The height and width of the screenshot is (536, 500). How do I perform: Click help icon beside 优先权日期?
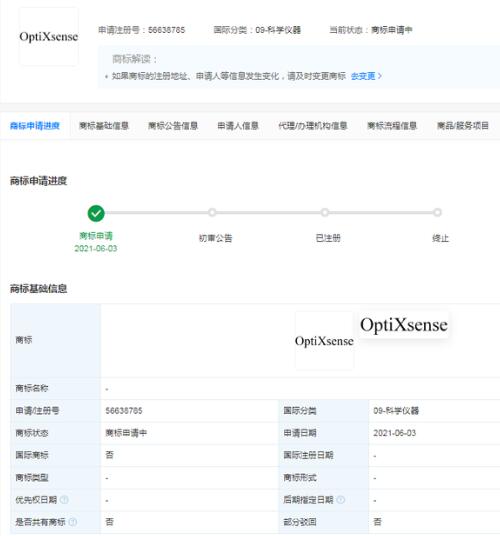(x=64, y=500)
